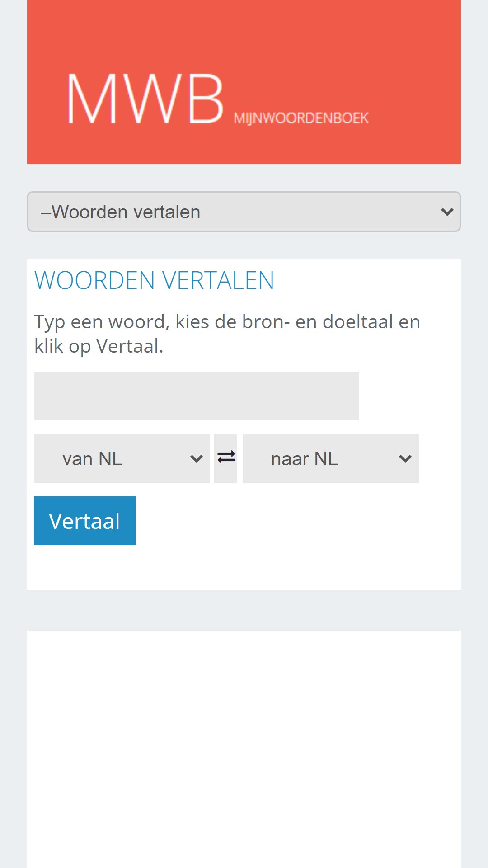Open the 'van NL' source language dropdown
488x868 pixels.
click(122, 458)
